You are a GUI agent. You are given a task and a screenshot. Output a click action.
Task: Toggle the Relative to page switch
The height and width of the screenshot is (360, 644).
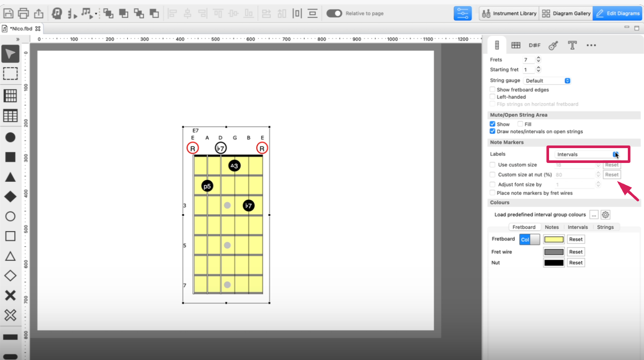(334, 13)
